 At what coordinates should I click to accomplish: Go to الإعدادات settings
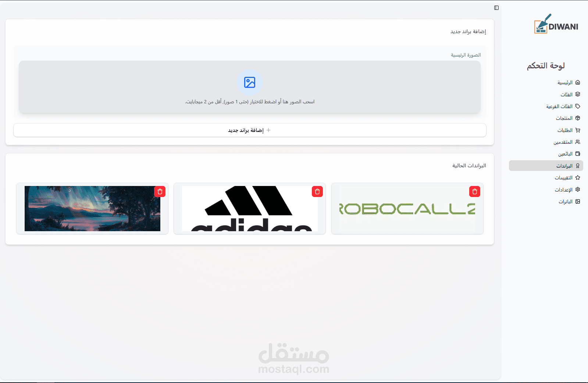(546, 190)
